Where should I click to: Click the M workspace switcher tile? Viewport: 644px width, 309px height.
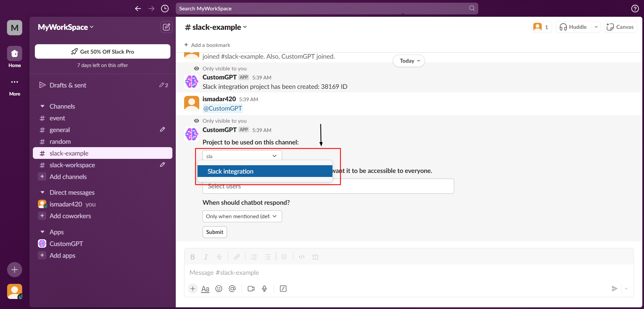[x=15, y=27]
